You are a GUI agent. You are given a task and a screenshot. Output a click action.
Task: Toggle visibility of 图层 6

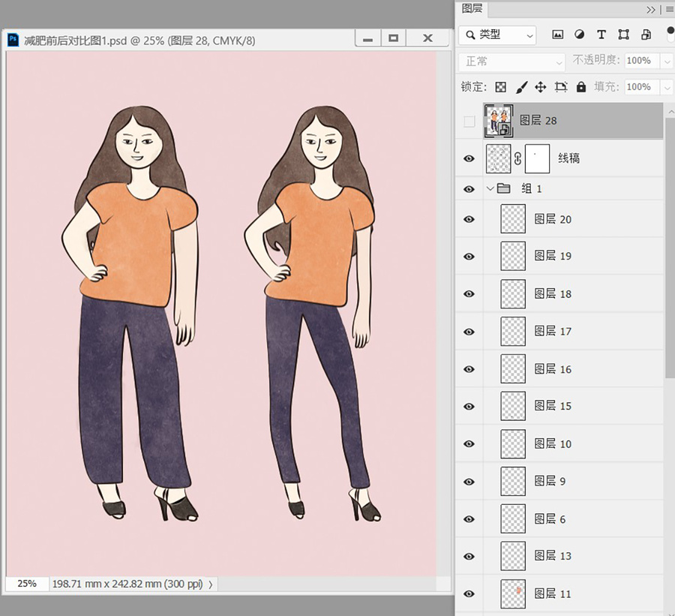pyautogui.click(x=469, y=519)
